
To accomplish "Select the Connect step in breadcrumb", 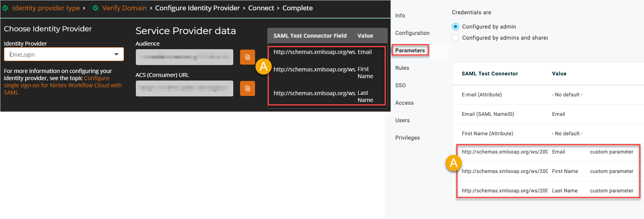I will coord(261,8).
